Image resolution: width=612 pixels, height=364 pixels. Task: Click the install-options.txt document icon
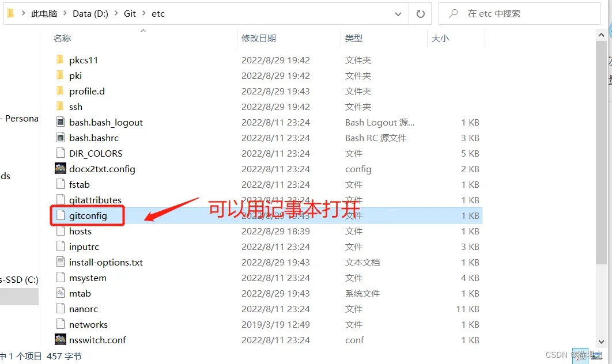(x=61, y=262)
